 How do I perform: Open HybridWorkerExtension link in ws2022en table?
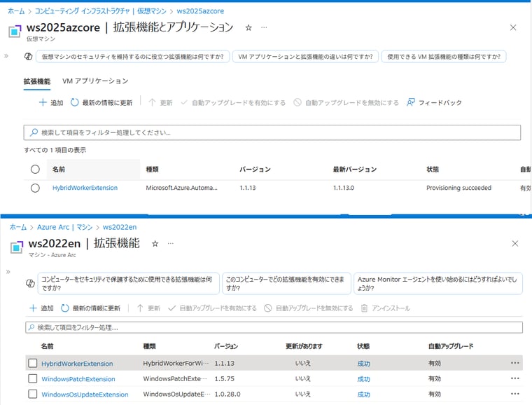(x=77, y=364)
